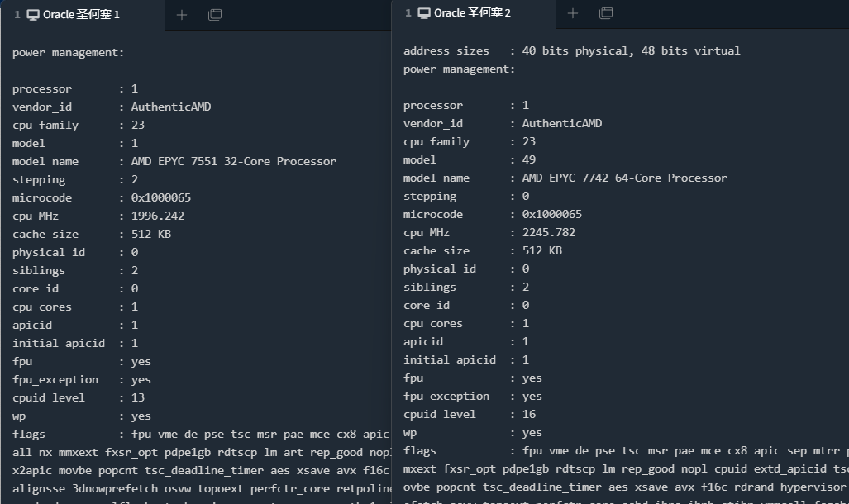
Task: Click the plus icon beside Oracle 圣何塞 1 tab
Action: pyautogui.click(x=182, y=15)
